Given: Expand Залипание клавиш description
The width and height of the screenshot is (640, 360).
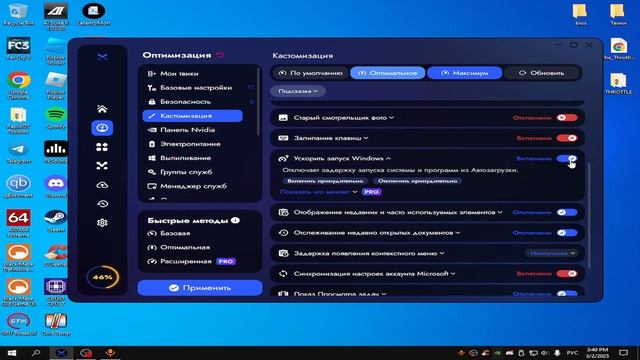Looking at the screenshot, I should pos(366,138).
